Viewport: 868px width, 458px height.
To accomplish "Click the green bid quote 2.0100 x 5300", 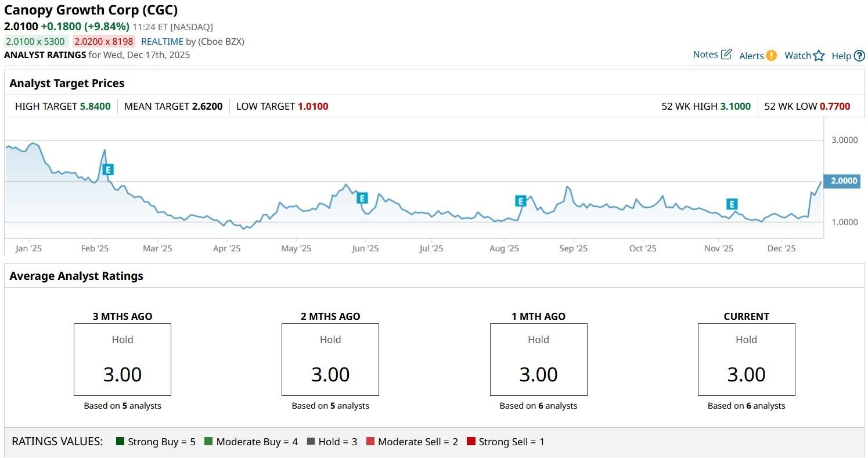I will coord(36,42).
